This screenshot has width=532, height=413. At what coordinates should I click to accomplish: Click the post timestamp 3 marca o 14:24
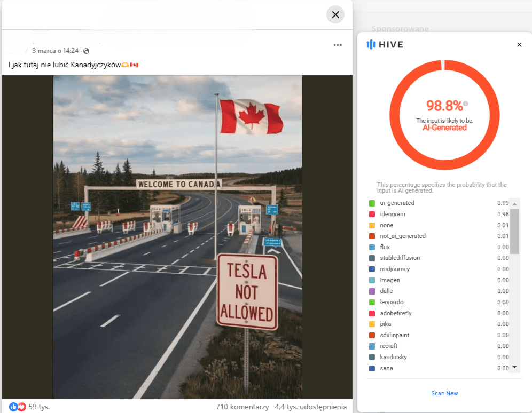click(x=56, y=51)
